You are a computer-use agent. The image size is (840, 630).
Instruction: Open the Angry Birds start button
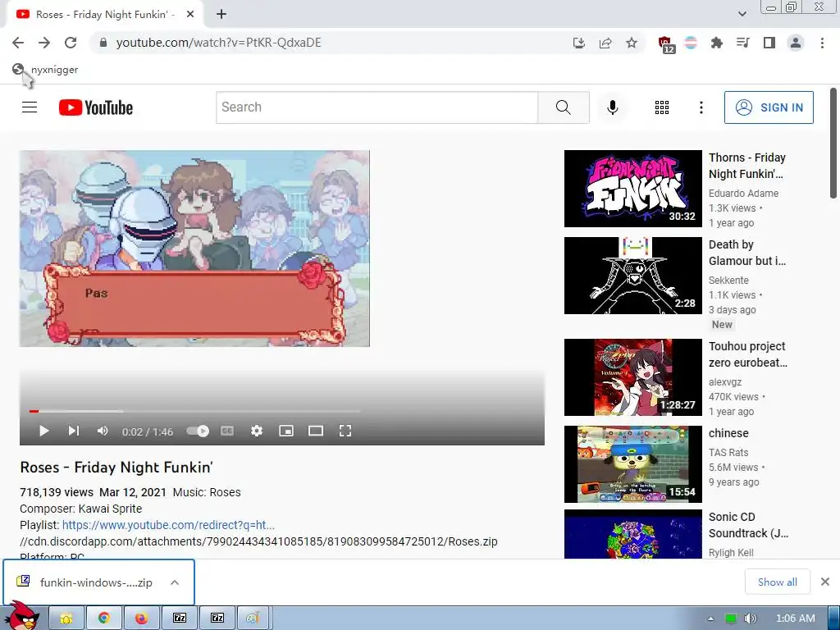coord(22,616)
